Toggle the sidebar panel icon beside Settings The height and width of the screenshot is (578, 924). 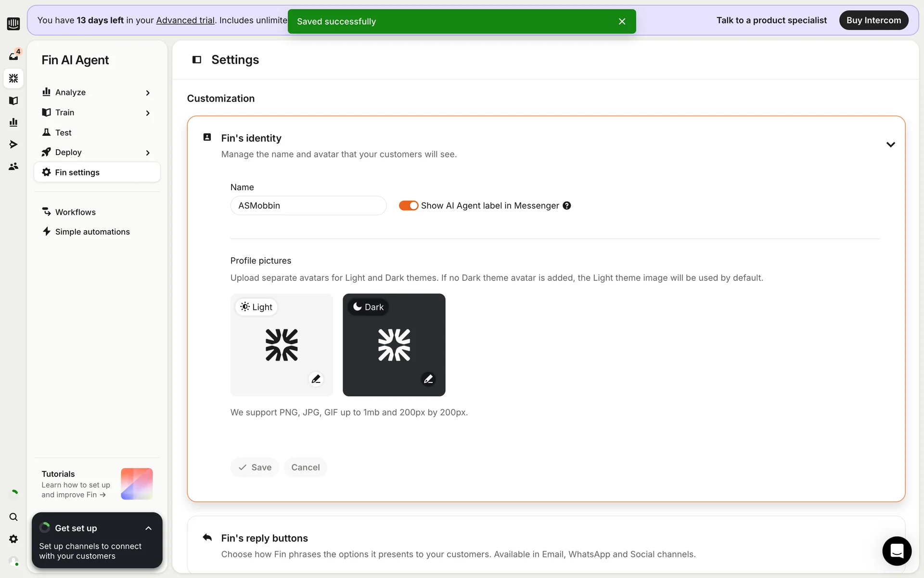[x=197, y=60]
